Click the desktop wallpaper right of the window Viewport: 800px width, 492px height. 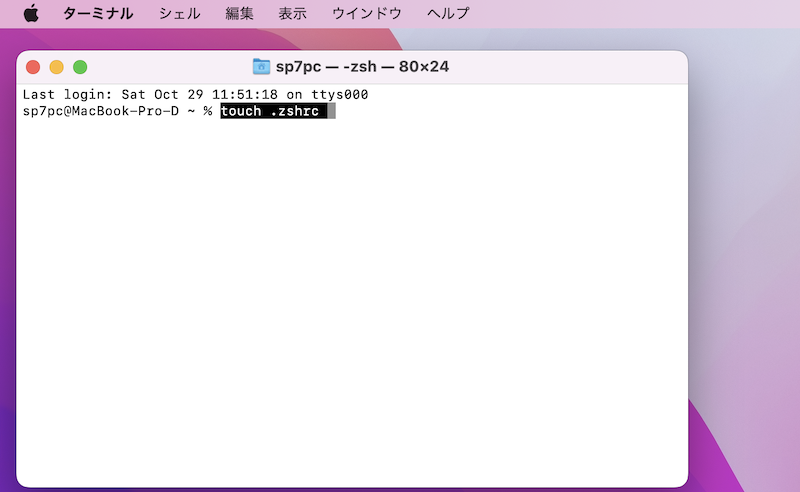click(x=745, y=250)
